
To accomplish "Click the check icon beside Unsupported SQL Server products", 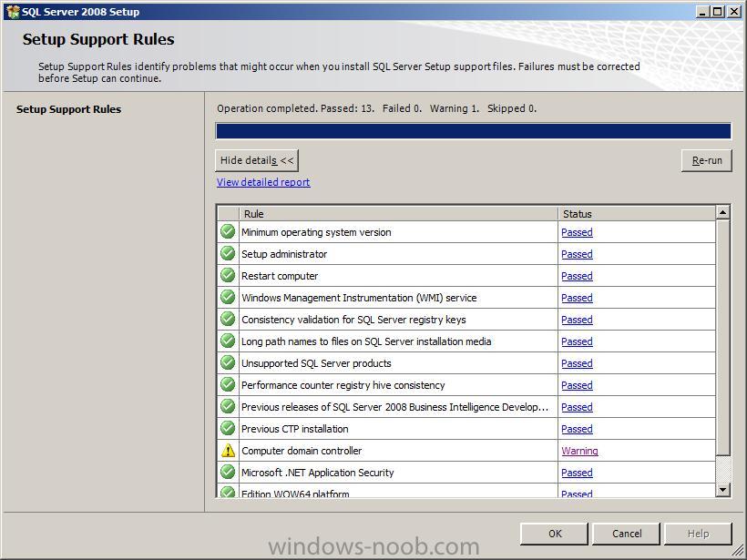I will pyautogui.click(x=228, y=363).
